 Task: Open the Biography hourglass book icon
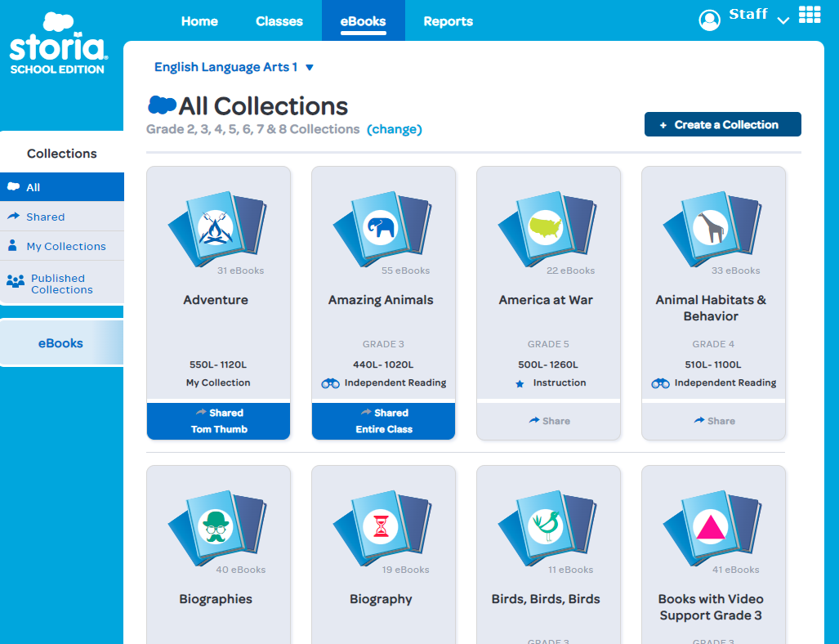[382, 528]
